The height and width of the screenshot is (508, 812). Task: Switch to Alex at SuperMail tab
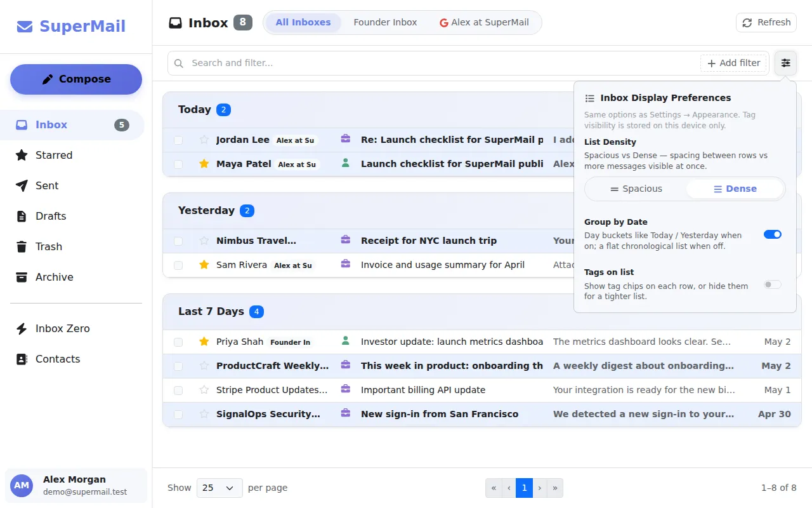pos(484,22)
